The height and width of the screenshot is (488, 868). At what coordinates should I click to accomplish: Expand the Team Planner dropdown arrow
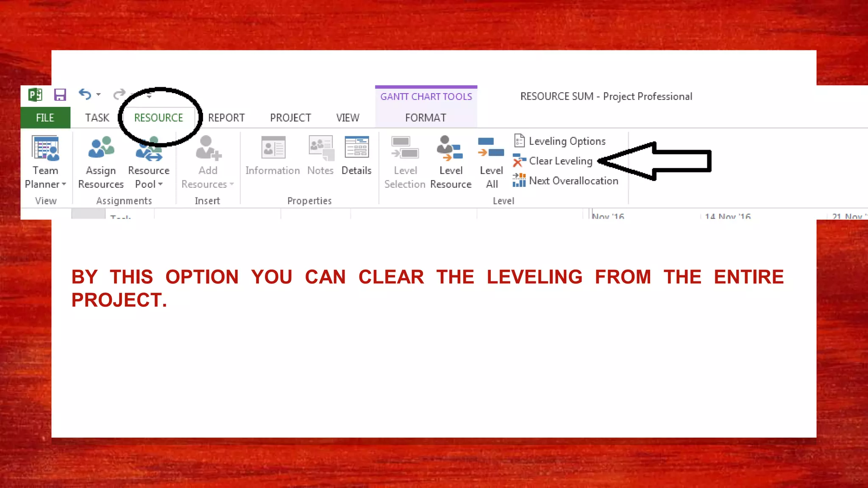[64, 184]
